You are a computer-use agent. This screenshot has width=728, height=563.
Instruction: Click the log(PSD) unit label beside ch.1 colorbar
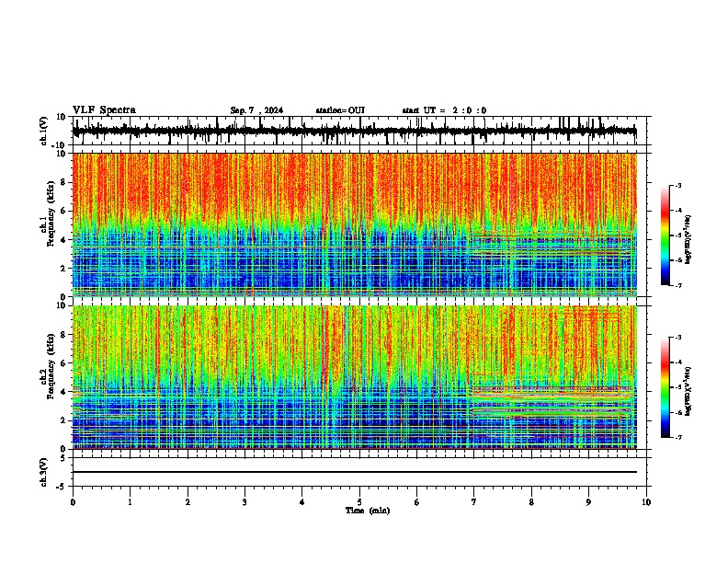coord(688,239)
